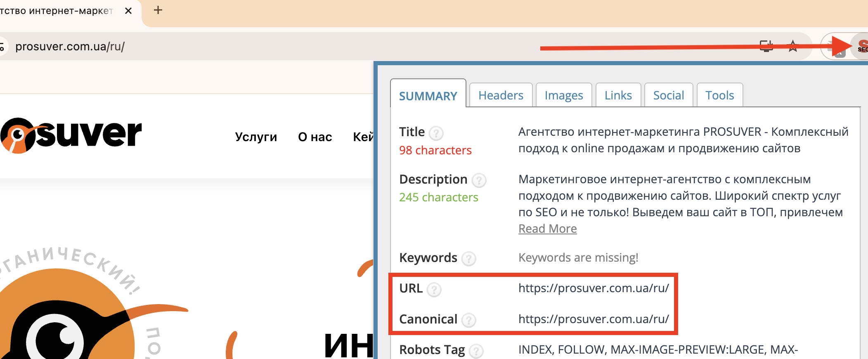Click Read More under the description
Screen dimensions: 868x359
point(547,229)
